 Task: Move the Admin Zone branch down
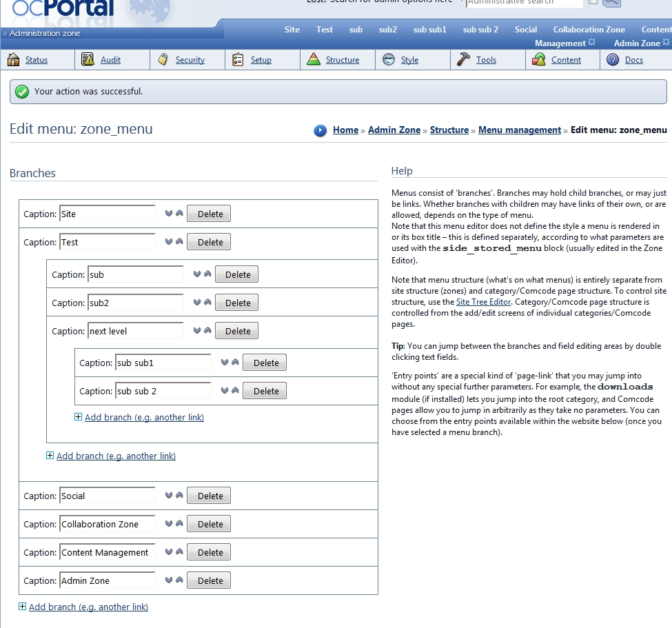click(x=169, y=580)
